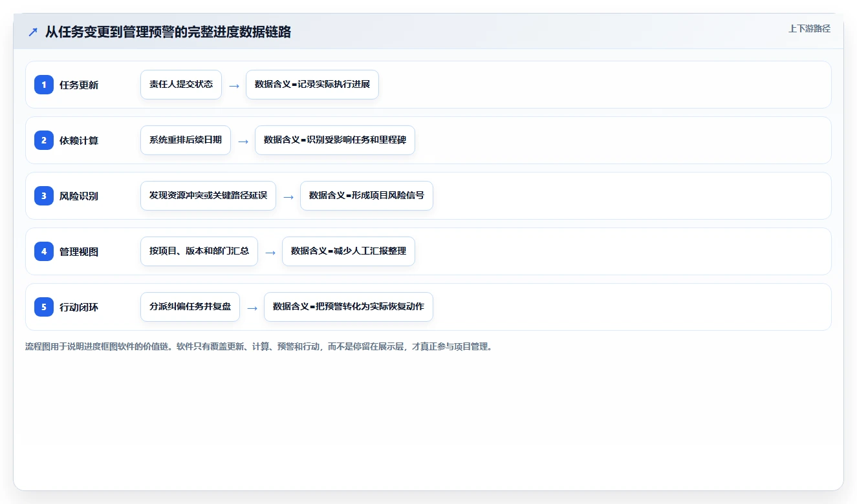Click the flowchart title 从任务变更到管理预警的完整进度数据链路
Screen dimensions: 857x504
coord(168,32)
